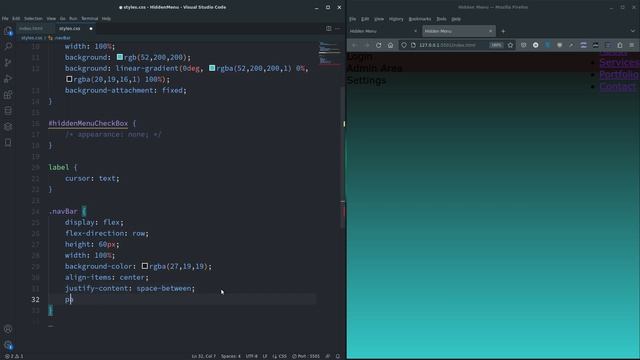Open the Extensions view in VS Code
Screen dimensions: 640x360
tap(8, 95)
